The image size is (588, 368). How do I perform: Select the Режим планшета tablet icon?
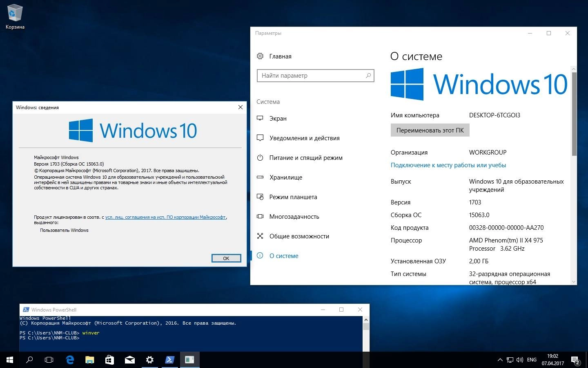tap(260, 197)
